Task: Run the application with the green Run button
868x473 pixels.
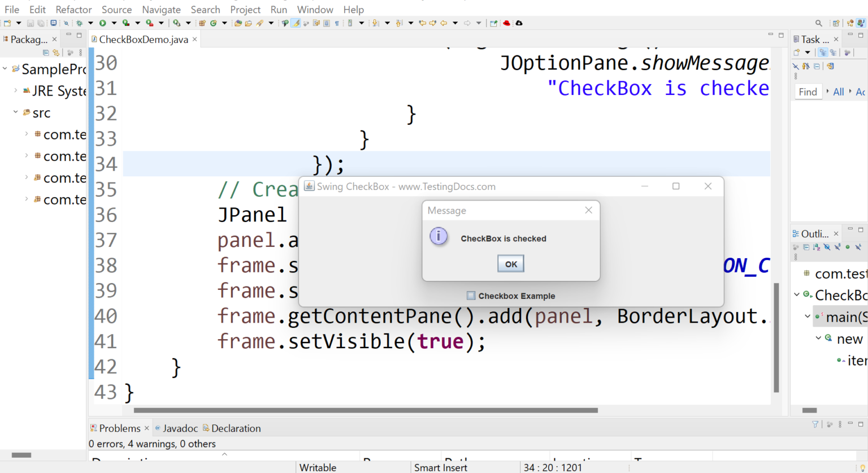Action: click(x=102, y=23)
